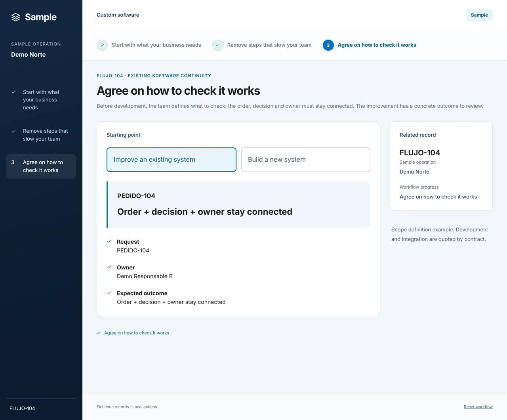Select 'Improve an existing system' option
This screenshot has height=420, width=507.
(172, 160)
